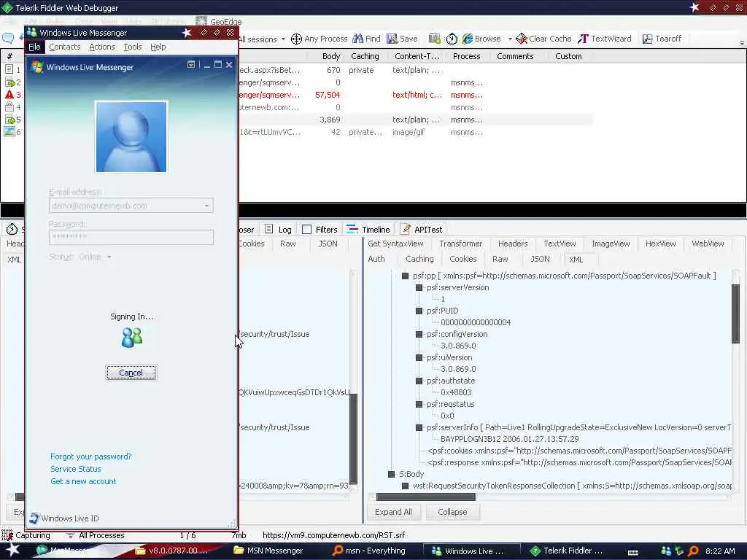Collapse the psf:authstate node
Viewport: 747px width, 560px height.
coord(419,381)
